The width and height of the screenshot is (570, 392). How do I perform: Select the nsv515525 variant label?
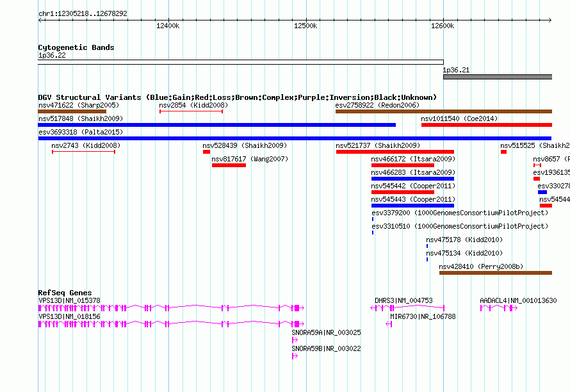535,145
